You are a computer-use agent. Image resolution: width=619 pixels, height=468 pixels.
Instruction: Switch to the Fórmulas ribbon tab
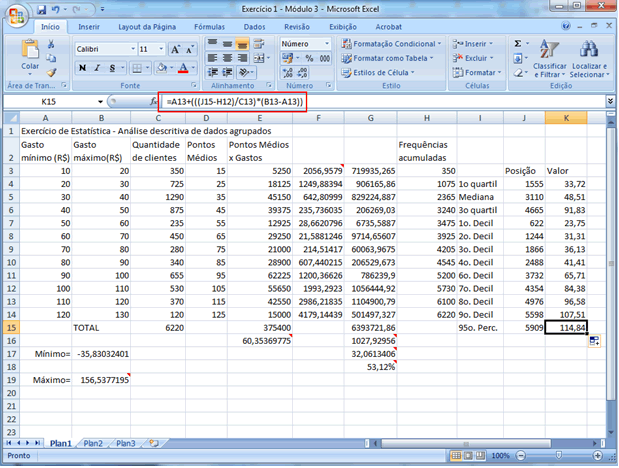click(x=209, y=26)
